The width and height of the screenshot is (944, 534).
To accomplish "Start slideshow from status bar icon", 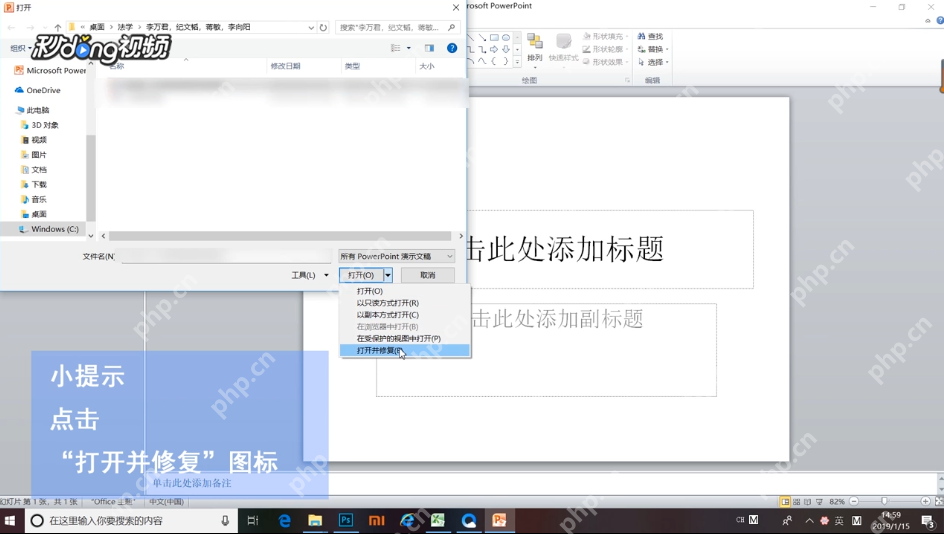I will coord(819,501).
